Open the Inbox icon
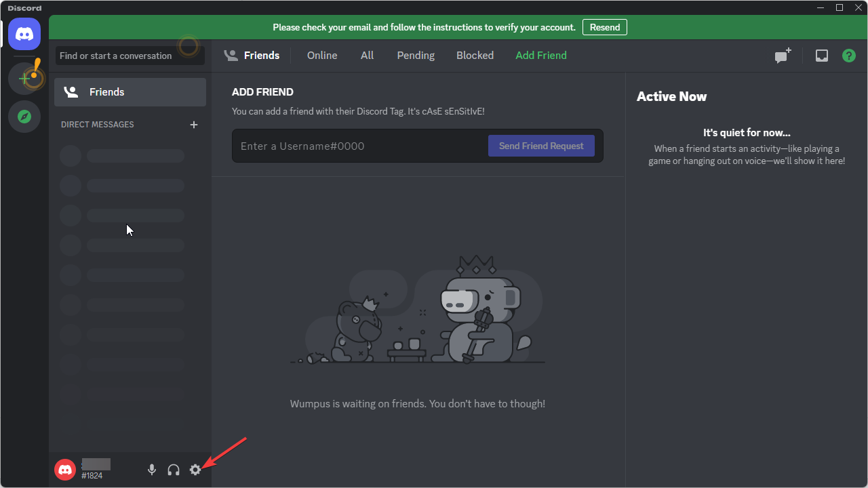Image resolution: width=868 pixels, height=488 pixels. [x=822, y=56]
